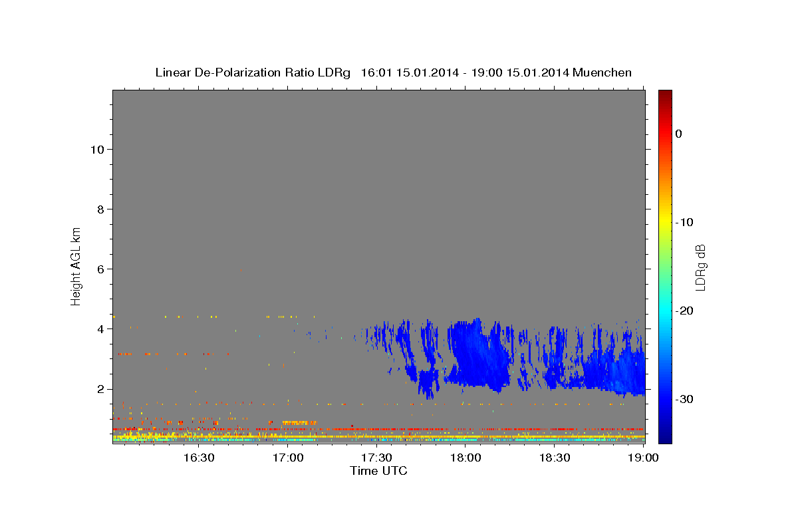Click the height tick label 2

click(x=100, y=388)
